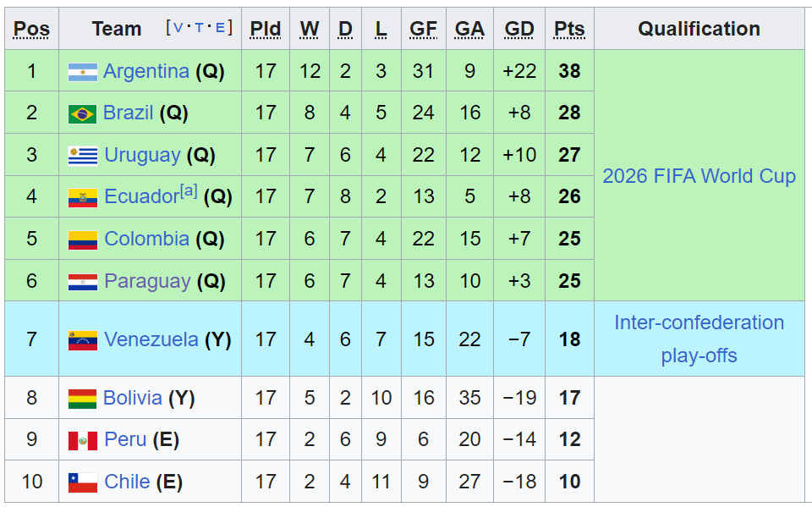The height and width of the screenshot is (507, 812).
Task: Click the Brazil flag icon
Action: [83, 113]
